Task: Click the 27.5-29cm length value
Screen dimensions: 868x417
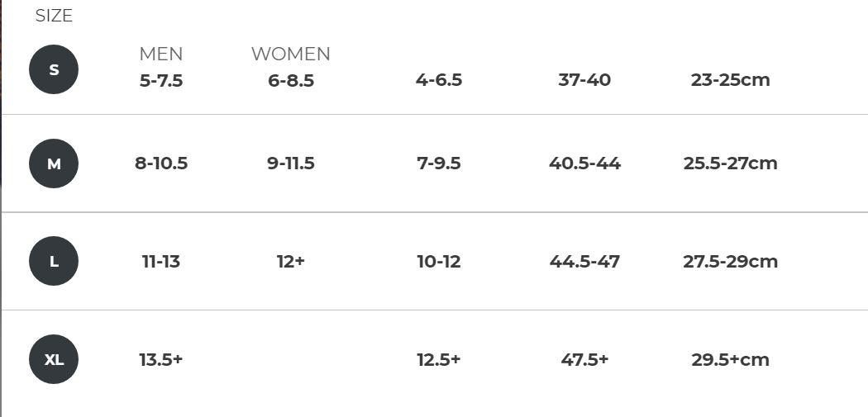Action: 730,261
